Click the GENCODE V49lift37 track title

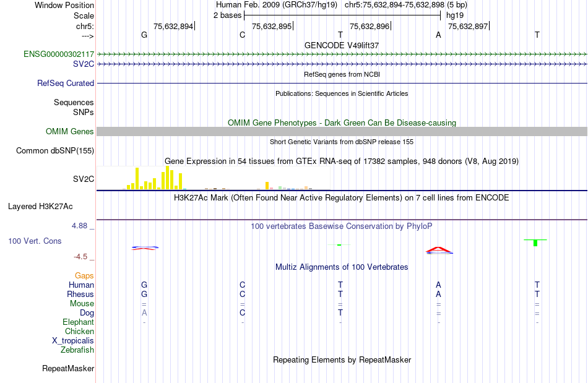(342, 45)
